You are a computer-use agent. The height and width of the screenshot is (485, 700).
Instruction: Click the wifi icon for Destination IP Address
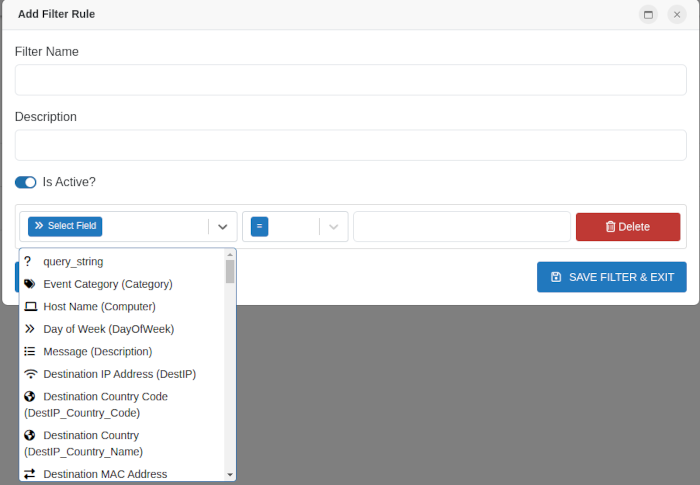pos(30,374)
